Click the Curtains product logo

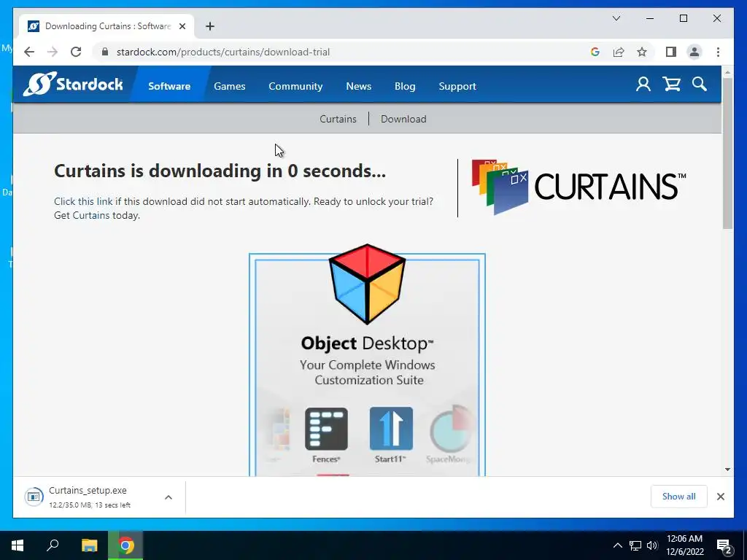(x=578, y=187)
